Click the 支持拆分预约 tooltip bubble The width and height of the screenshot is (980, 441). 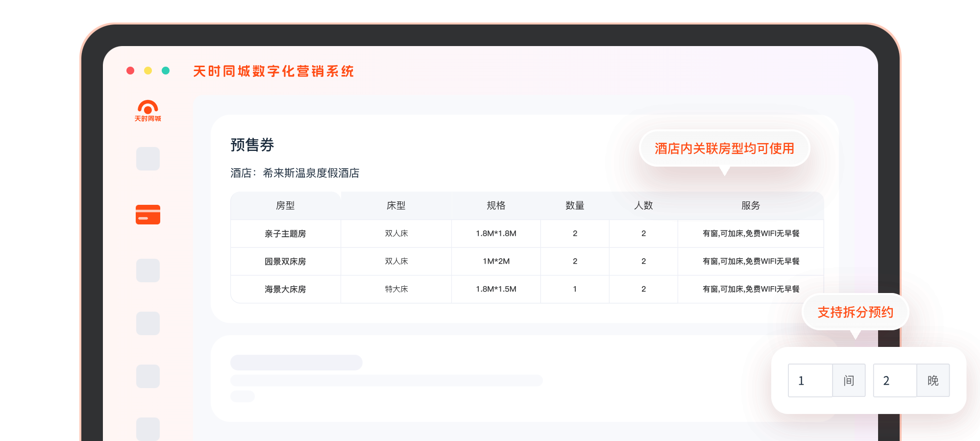(855, 312)
